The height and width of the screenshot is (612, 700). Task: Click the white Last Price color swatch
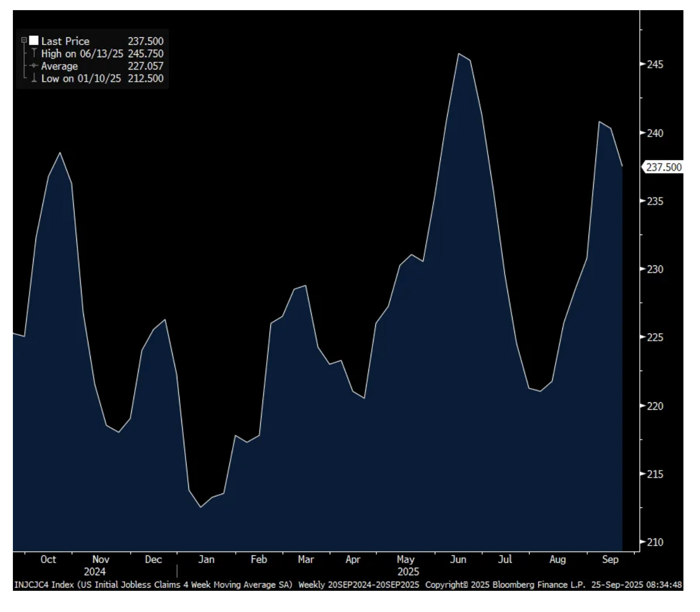(x=34, y=41)
